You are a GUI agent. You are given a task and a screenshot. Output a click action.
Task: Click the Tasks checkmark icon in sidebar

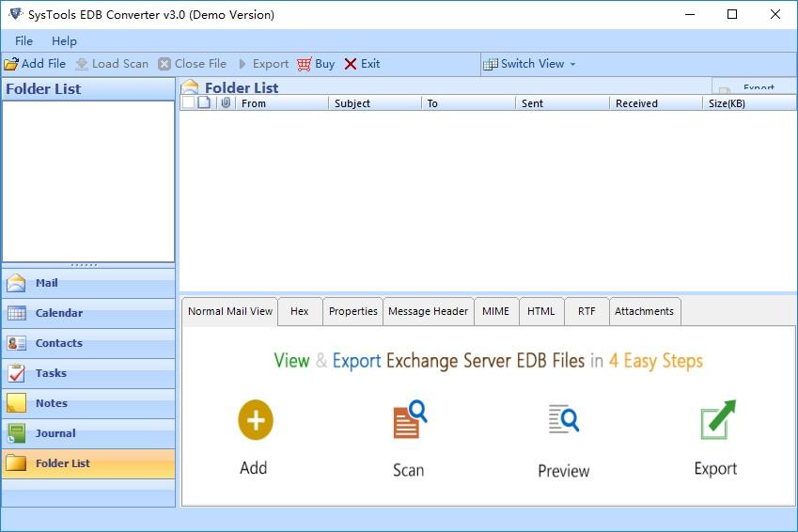click(16, 373)
